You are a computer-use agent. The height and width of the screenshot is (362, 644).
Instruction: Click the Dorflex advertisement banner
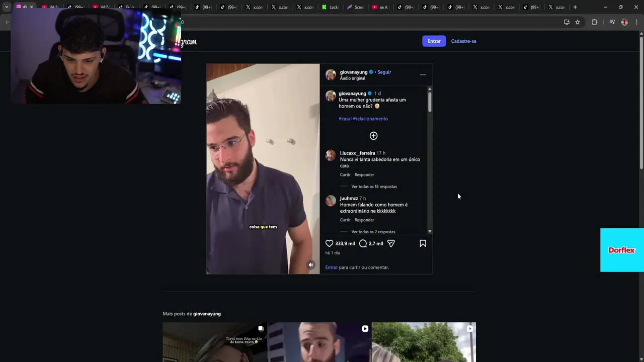[x=622, y=250]
